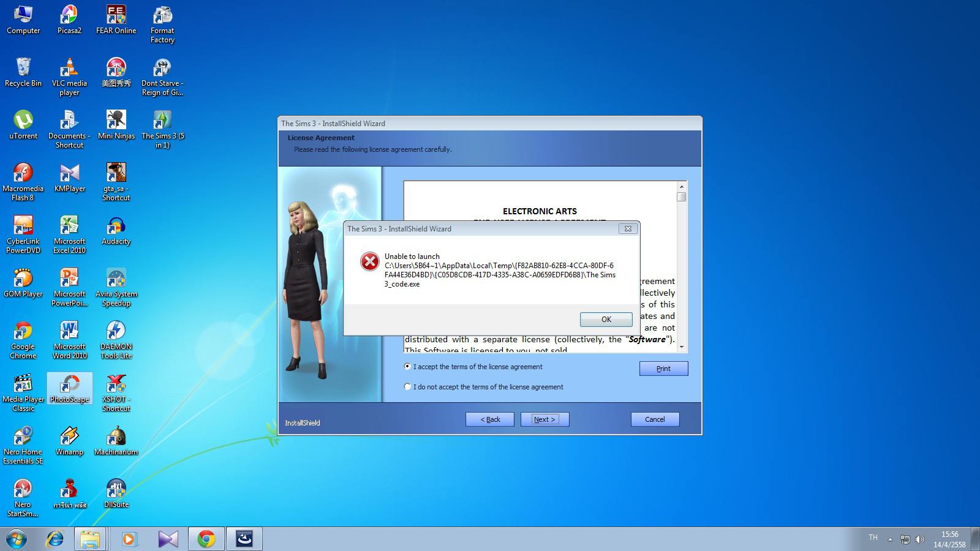This screenshot has width=980, height=551.
Task: Open the Documents shortcut icon
Action: pyautogui.click(x=69, y=129)
